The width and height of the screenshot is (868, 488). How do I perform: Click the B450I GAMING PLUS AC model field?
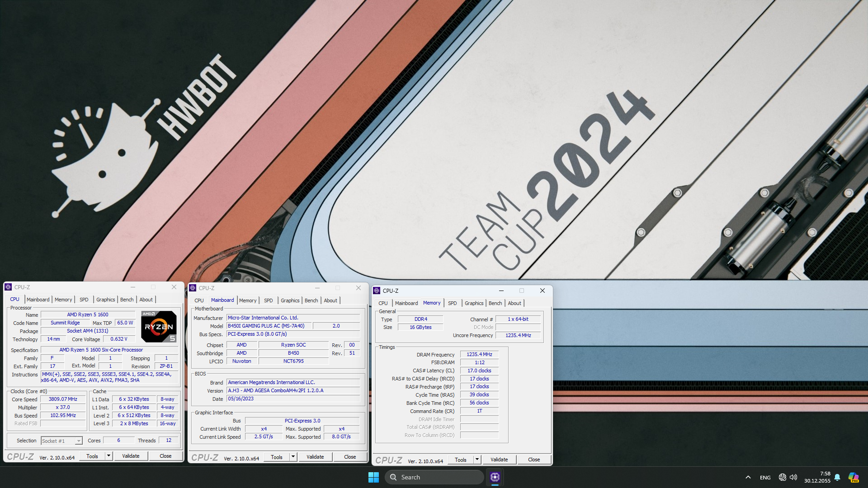point(269,326)
